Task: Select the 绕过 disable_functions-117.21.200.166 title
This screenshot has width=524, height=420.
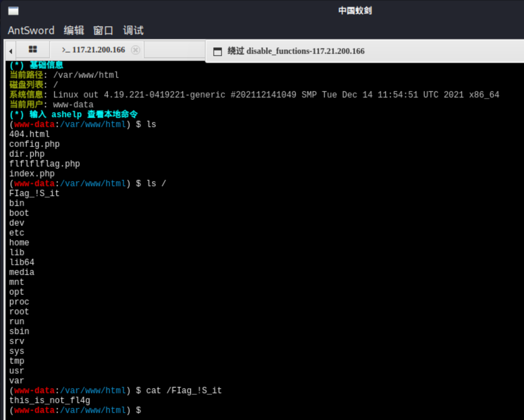Action: pyautogui.click(x=296, y=51)
